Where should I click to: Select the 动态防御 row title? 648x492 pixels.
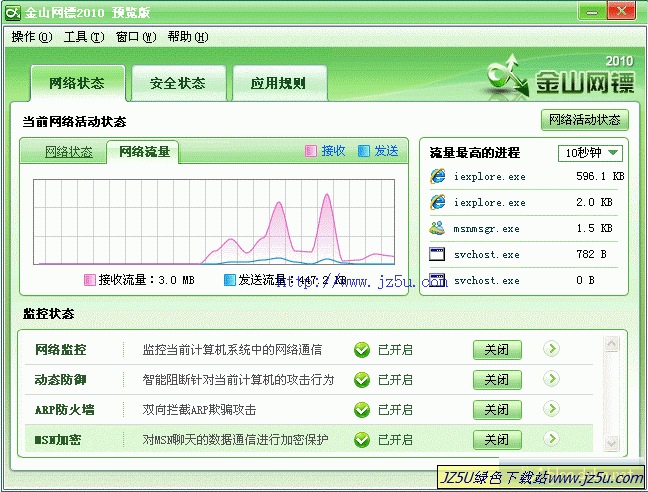point(61,380)
